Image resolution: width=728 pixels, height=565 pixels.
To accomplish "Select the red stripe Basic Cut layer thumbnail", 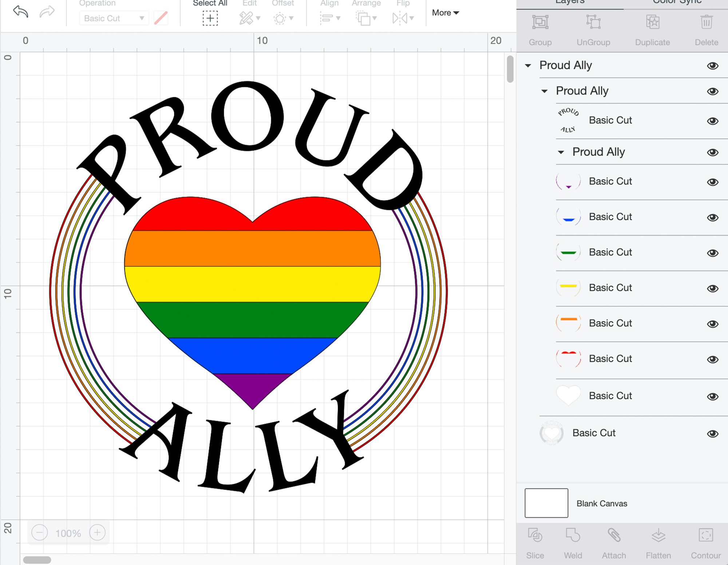I will point(568,359).
